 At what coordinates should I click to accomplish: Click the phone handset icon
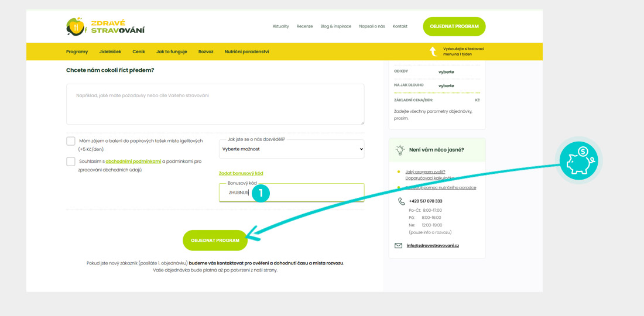401,201
